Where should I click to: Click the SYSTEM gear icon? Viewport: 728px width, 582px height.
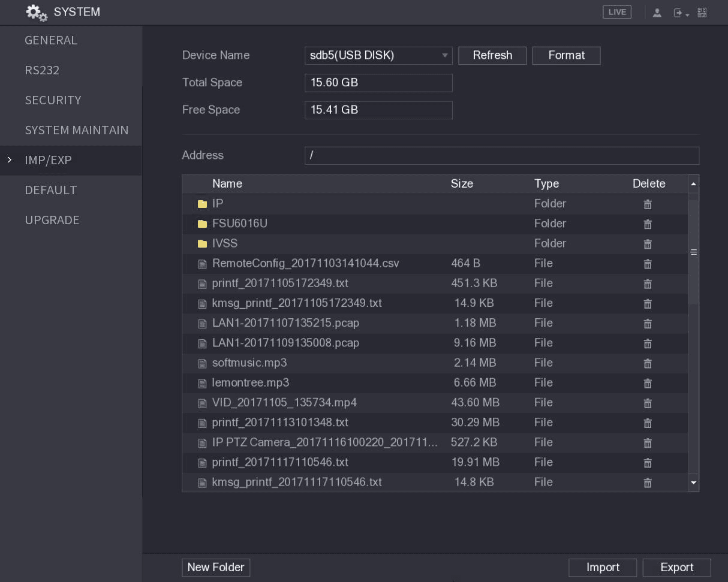coord(37,13)
